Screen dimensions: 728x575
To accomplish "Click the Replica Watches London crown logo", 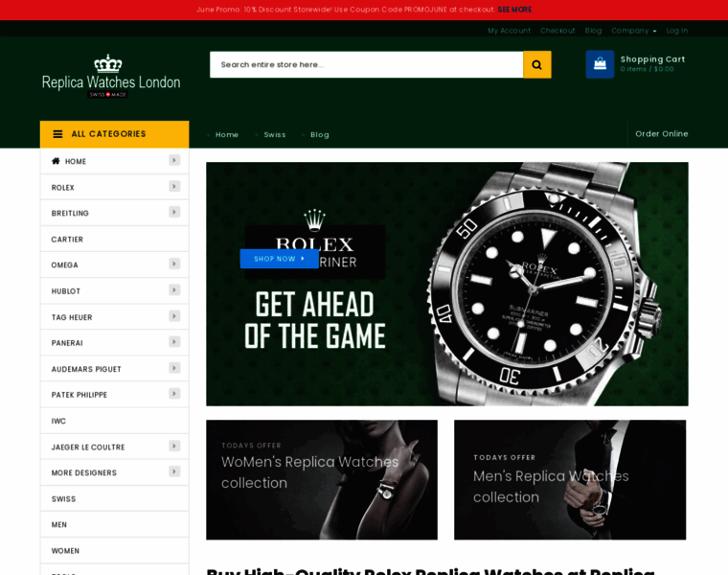I will point(111,77).
